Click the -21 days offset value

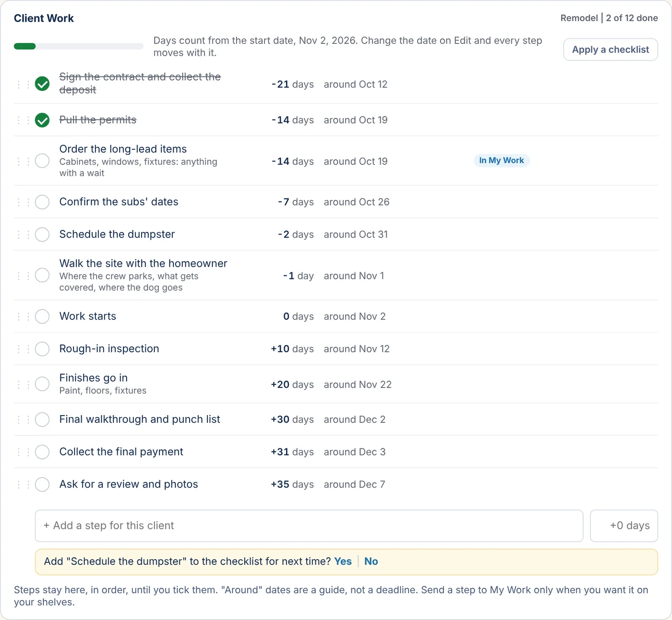click(x=292, y=84)
